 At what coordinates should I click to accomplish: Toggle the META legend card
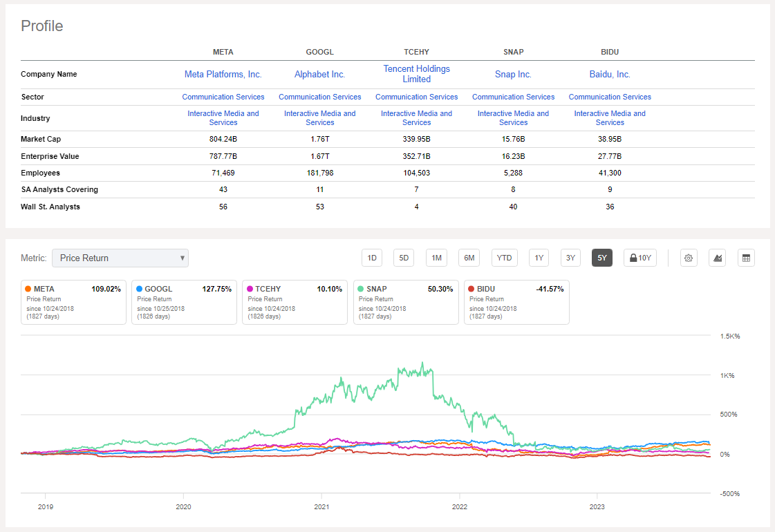(74, 303)
